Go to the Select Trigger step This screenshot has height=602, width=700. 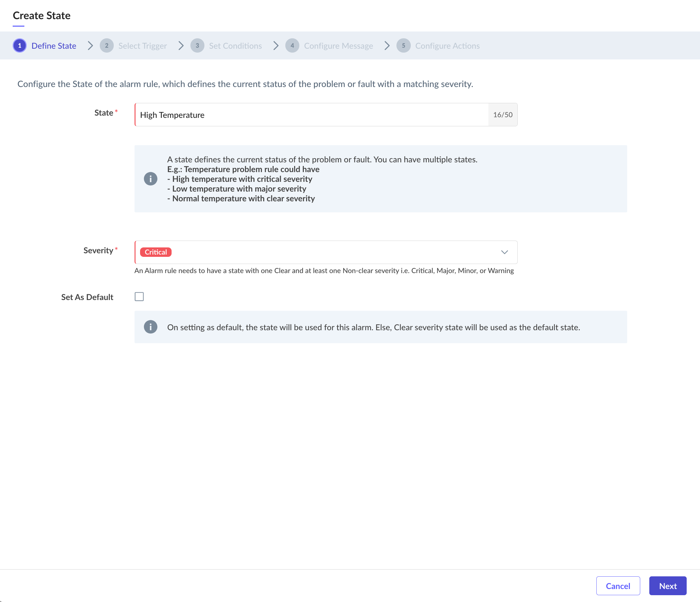[x=142, y=46]
